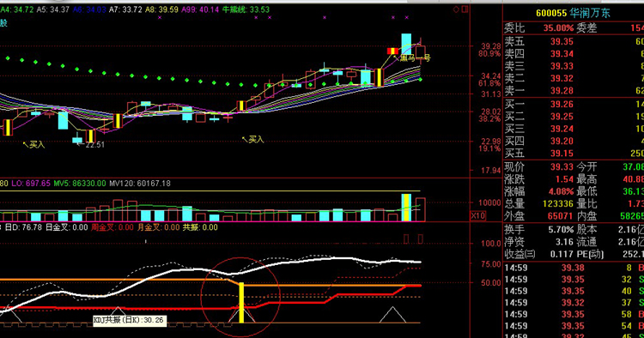Click the leftmost 买入 buy signal marker
The image size is (644, 338).
34,144
